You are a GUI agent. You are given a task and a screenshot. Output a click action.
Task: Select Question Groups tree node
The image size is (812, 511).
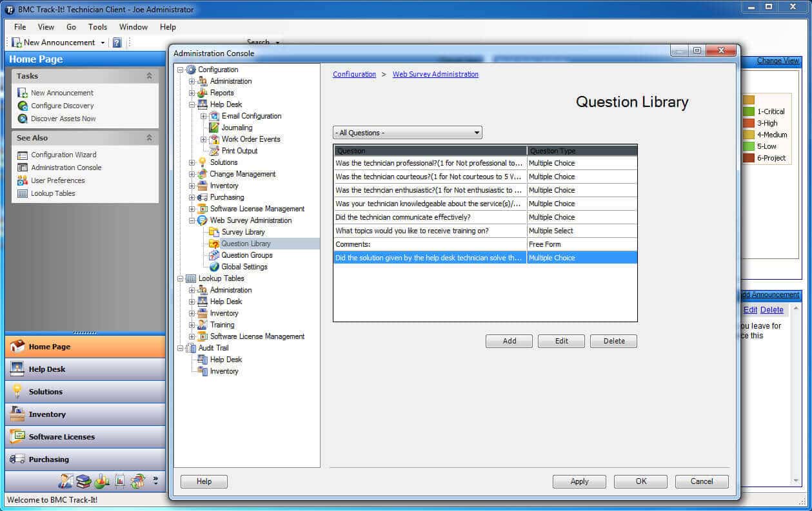[247, 255]
